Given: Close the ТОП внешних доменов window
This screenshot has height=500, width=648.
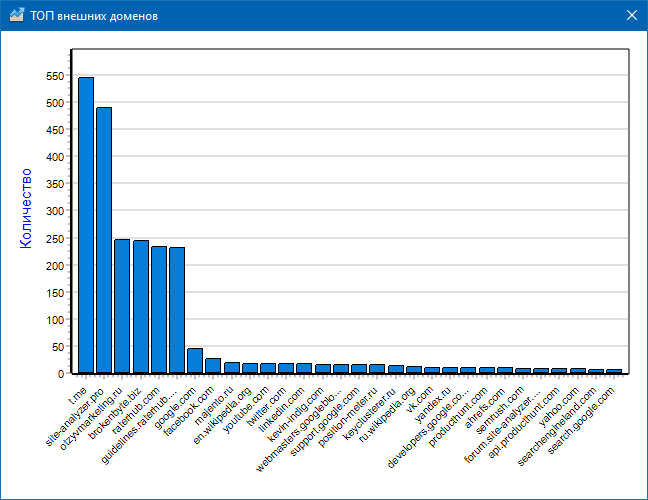Looking at the screenshot, I should [x=631, y=15].
